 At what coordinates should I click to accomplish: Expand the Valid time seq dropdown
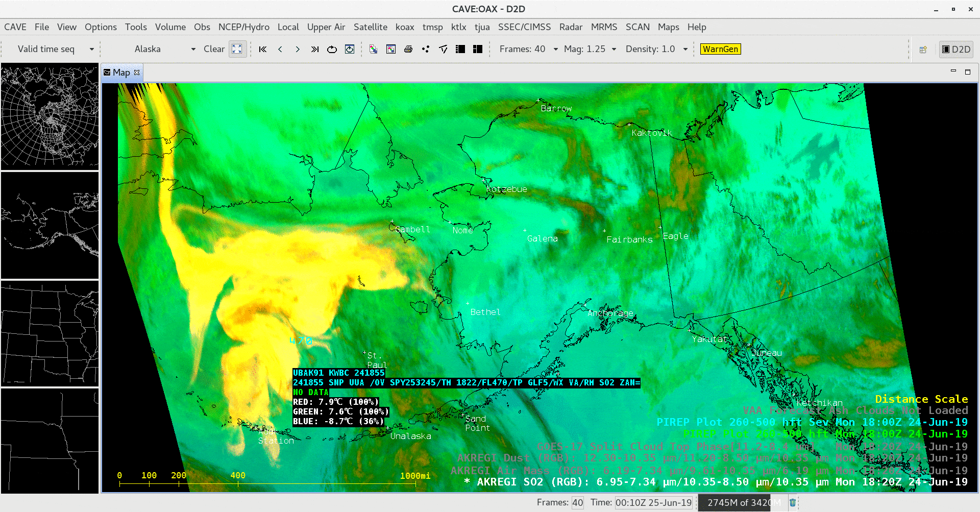click(92, 49)
